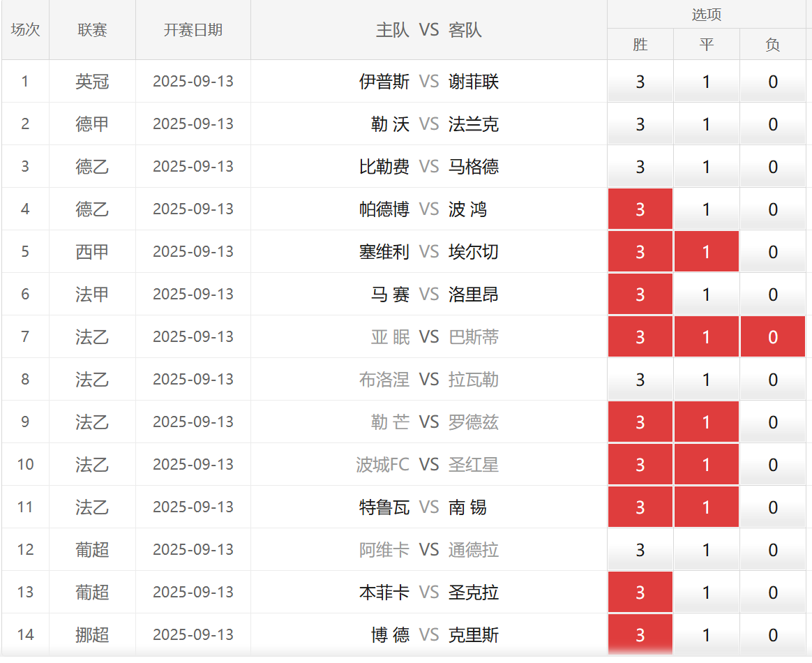Deselect win (3) for 波城FC vs 圣红星
Screen dimensions: 812x663
[x=640, y=464]
